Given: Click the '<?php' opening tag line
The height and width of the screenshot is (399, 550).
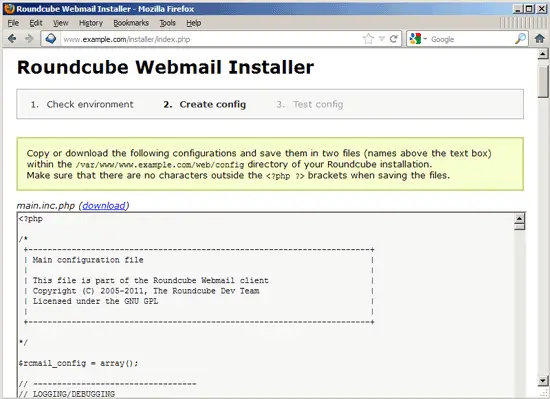Looking at the screenshot, I should click(x=31, y=219).
